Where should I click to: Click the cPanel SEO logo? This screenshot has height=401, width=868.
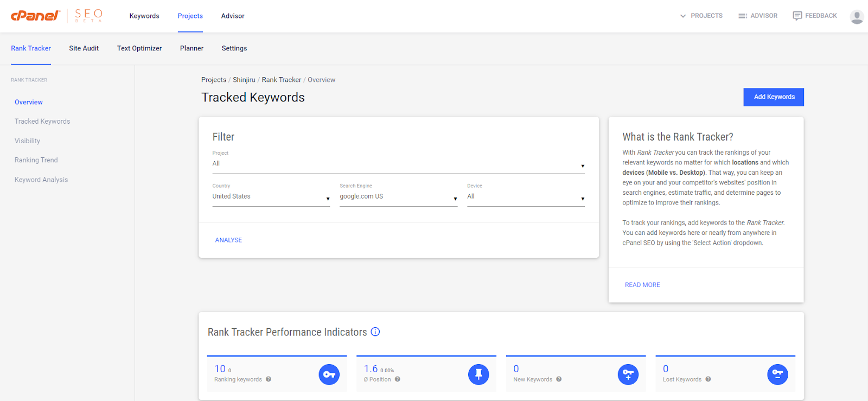pos(57,16)
